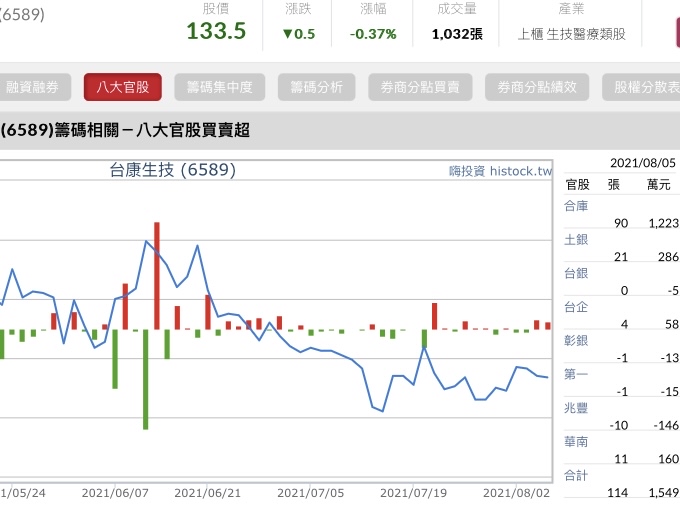680x508 pixels.
Task: Open the 券商分點績效 tab
Action: tap(537, 87)
